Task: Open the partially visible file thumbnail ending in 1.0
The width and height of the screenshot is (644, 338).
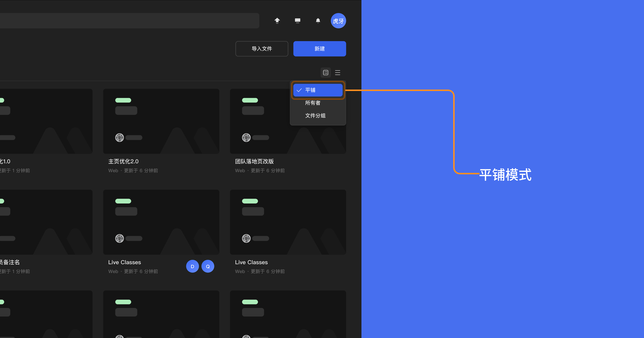Action: click(46, 121)
